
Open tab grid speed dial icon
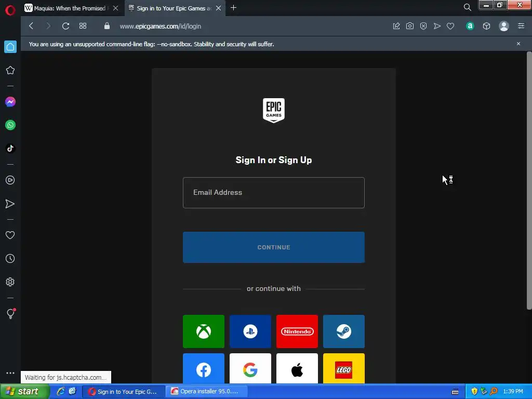(x=83, y=26)
